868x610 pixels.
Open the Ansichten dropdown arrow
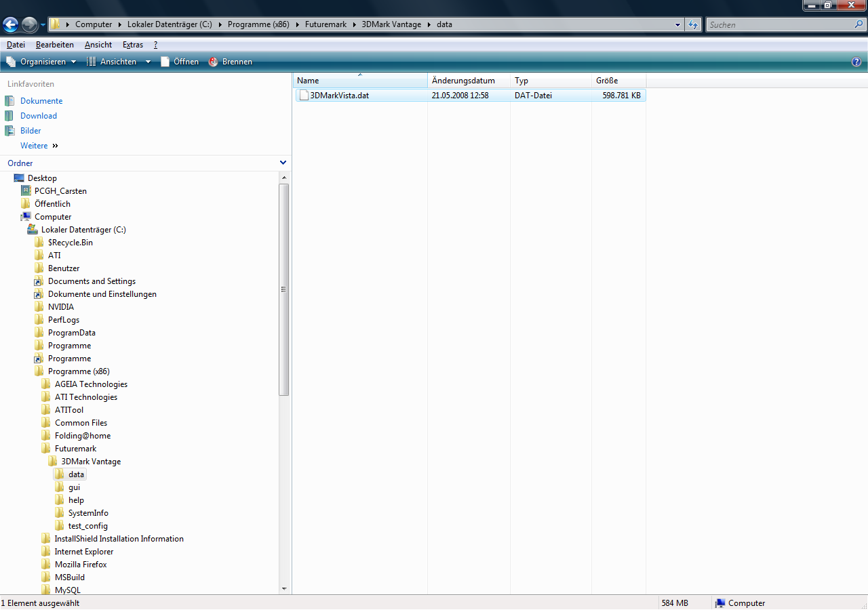[x=148, y=62]
